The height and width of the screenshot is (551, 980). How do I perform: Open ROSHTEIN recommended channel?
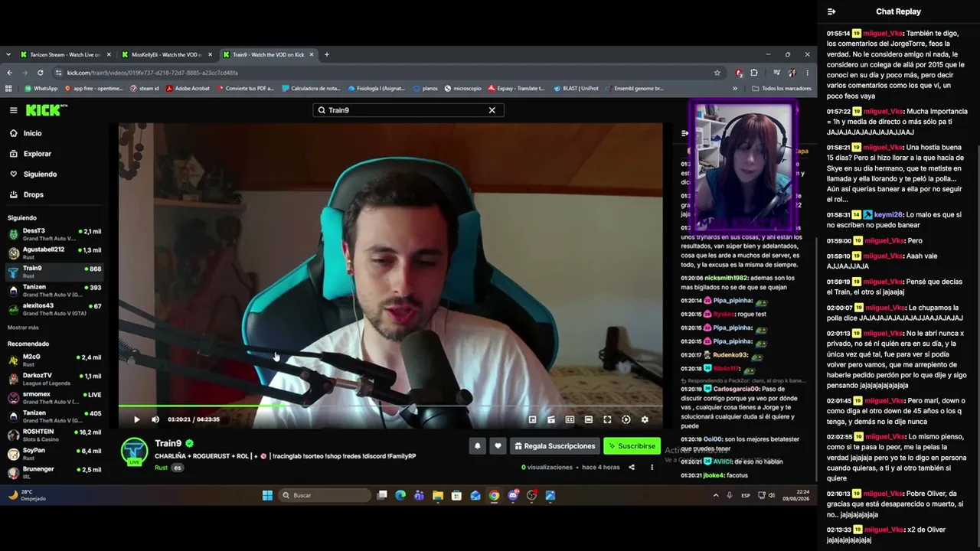54,435
